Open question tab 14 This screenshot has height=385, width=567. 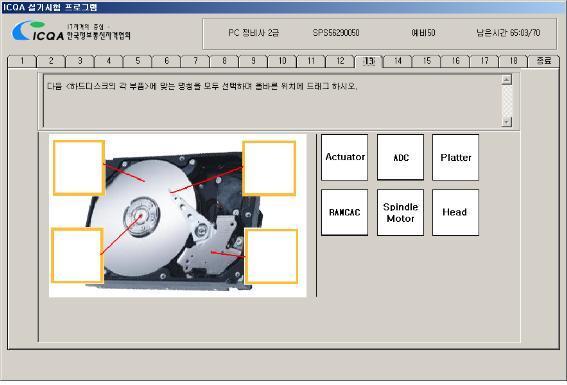398,61
